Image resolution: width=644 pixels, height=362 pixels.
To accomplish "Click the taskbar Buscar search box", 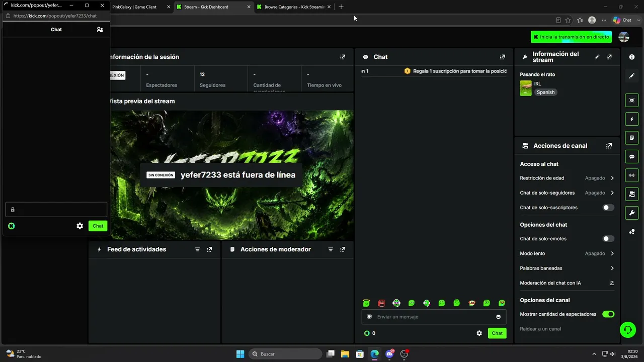I will pos(286,354).
